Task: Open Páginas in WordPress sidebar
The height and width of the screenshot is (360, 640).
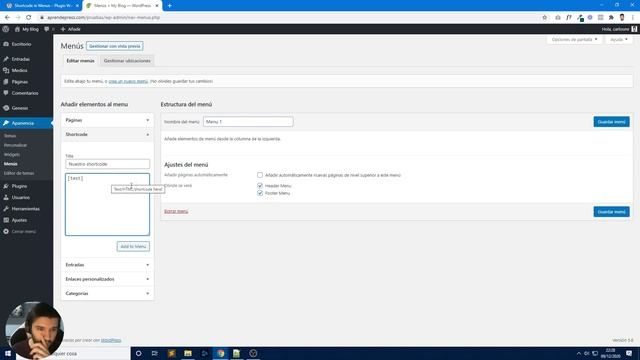Action: (20, 82)
